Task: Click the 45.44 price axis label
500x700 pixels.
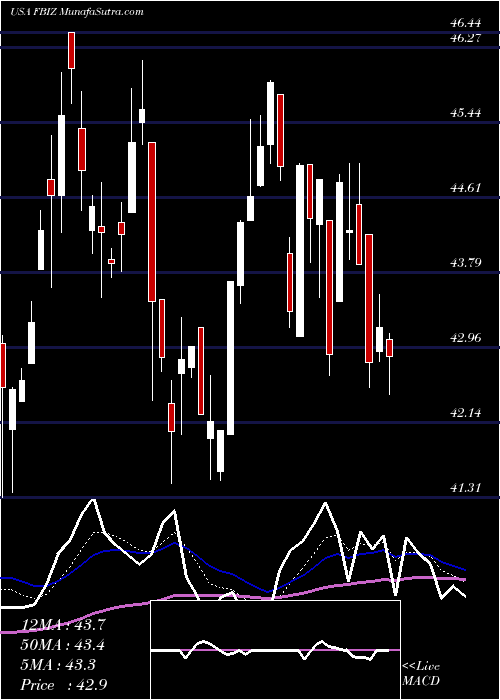Action: 465,113
